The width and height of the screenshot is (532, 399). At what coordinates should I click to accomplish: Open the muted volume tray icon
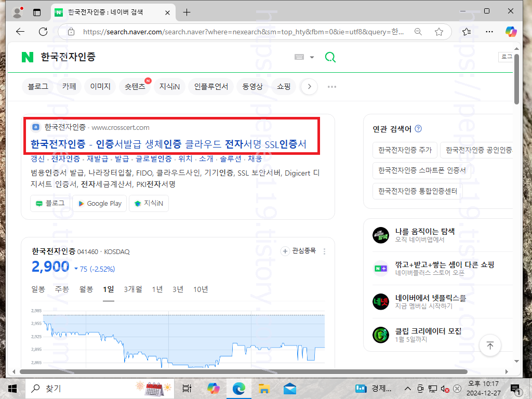pos(445,389)
